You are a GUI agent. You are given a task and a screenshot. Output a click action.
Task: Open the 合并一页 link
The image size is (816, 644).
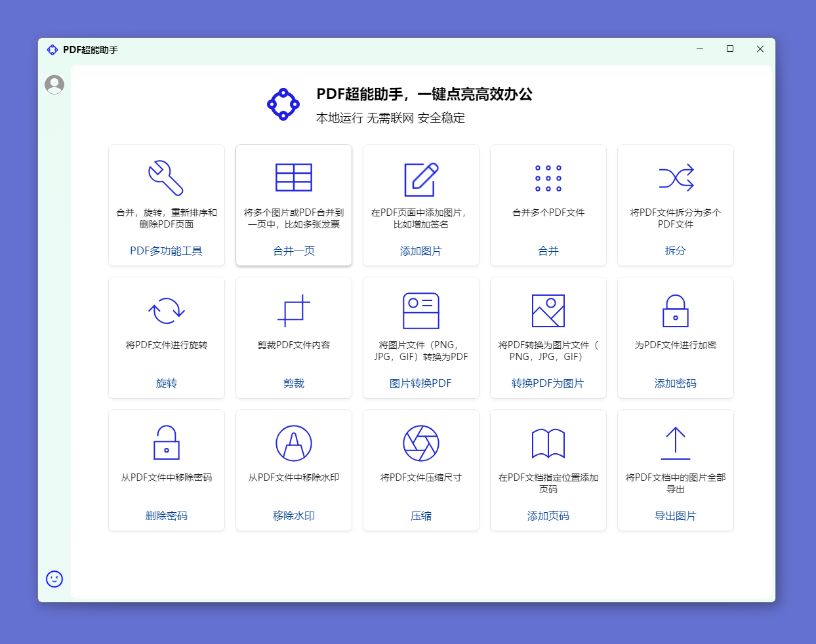294,251
